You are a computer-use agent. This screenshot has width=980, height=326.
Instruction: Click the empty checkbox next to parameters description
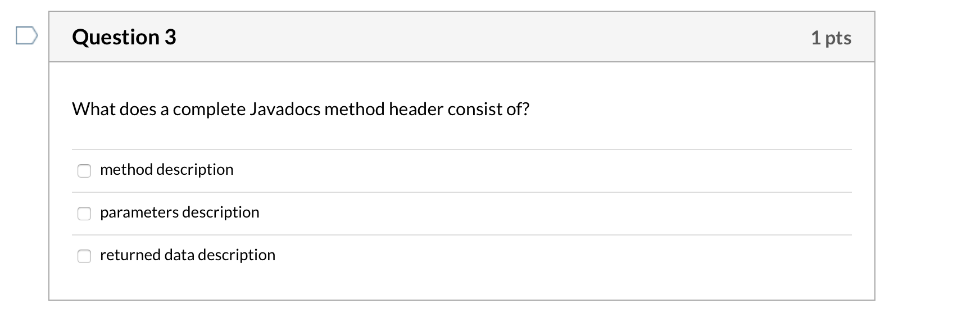click(84, 213)
